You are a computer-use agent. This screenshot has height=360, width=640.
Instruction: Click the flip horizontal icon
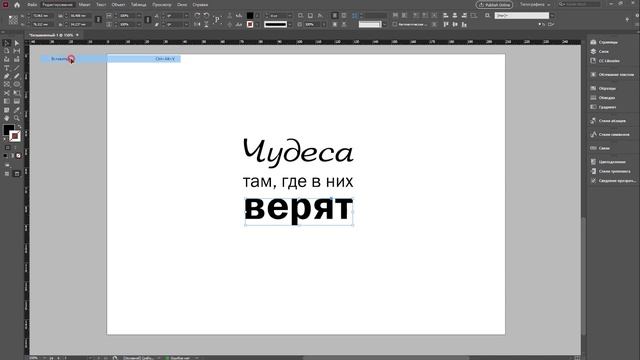pyautogui.click(x=198, y=24)
